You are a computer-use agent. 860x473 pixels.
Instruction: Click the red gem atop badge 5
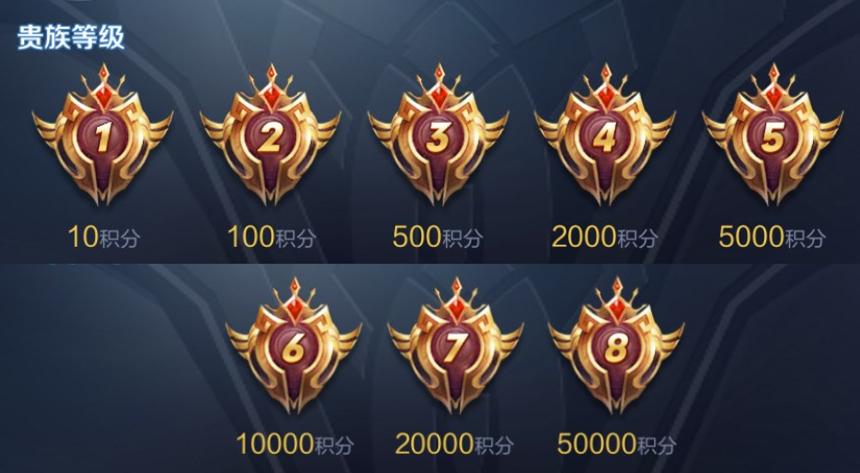click(x=773, y=93)
